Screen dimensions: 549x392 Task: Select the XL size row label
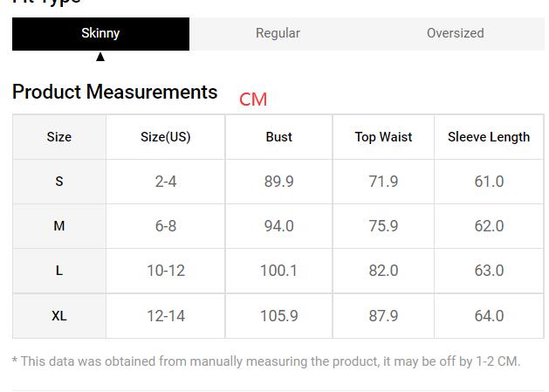click(59, 316)
